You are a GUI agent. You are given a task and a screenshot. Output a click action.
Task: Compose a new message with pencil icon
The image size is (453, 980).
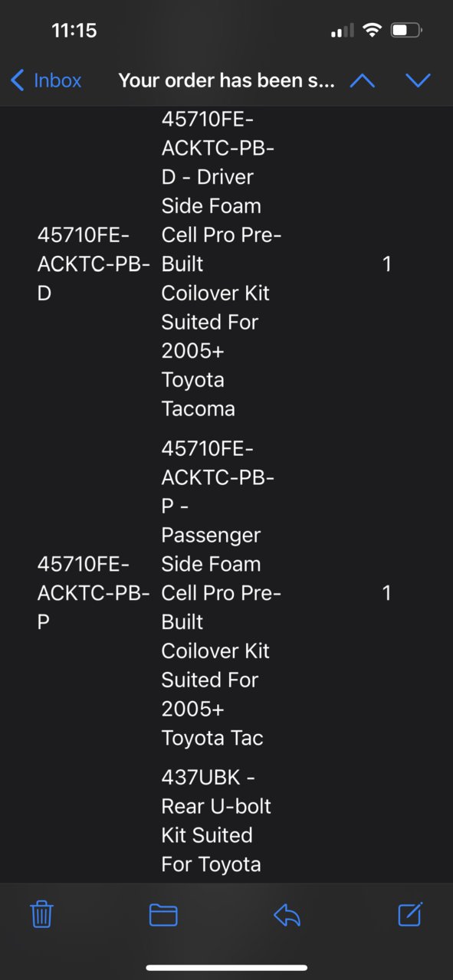click(410, 913)
